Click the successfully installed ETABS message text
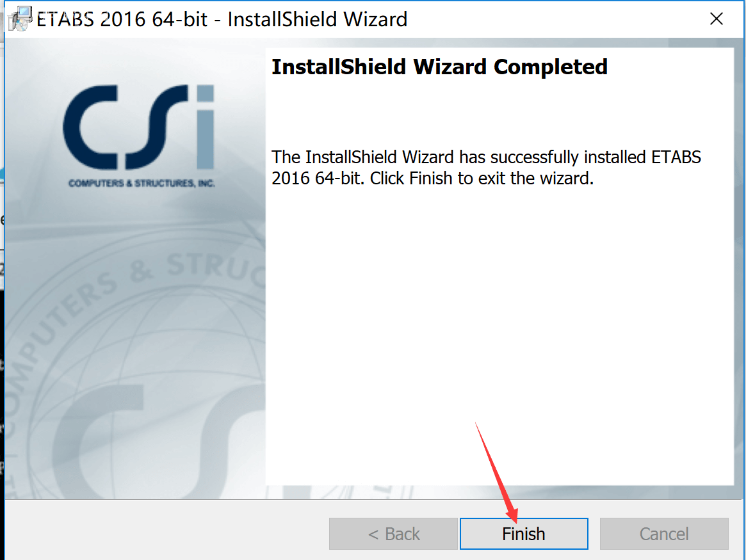The image size is (746, 560). tap(486, 167)
